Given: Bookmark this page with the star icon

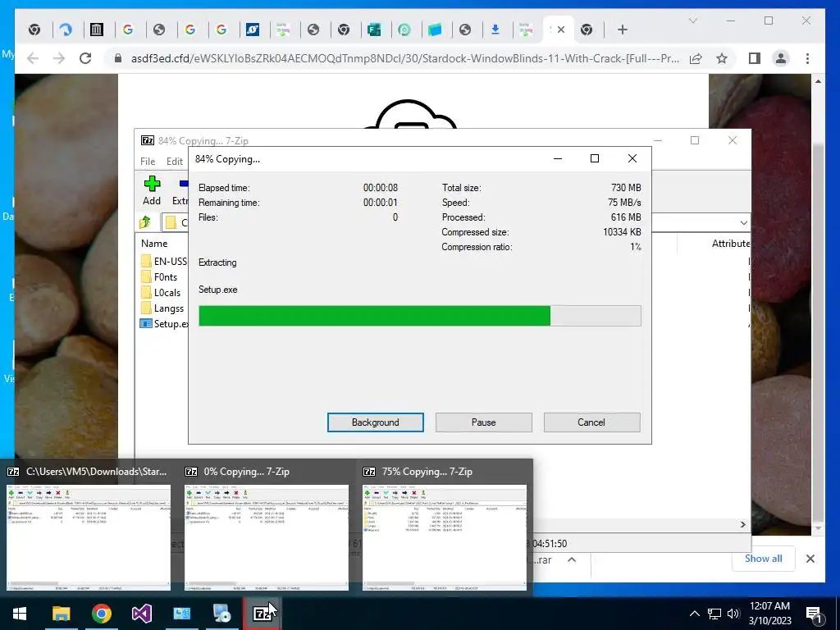Looking at the screenshot, I should 722,58.
